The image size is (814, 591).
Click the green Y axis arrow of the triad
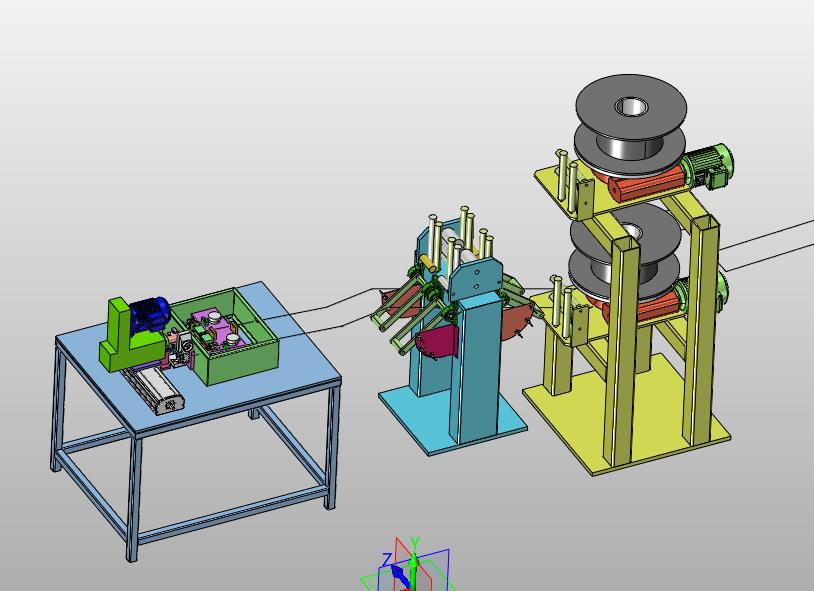pos(413,567)
